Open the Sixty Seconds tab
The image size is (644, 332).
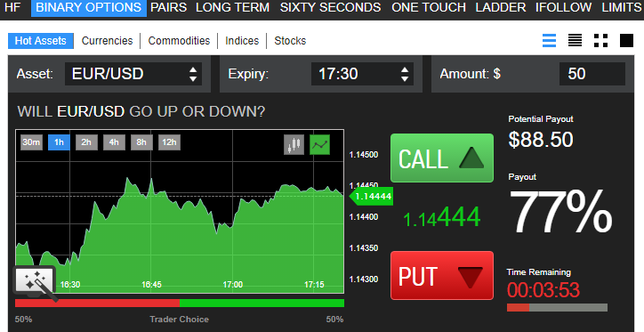(330, 7)
